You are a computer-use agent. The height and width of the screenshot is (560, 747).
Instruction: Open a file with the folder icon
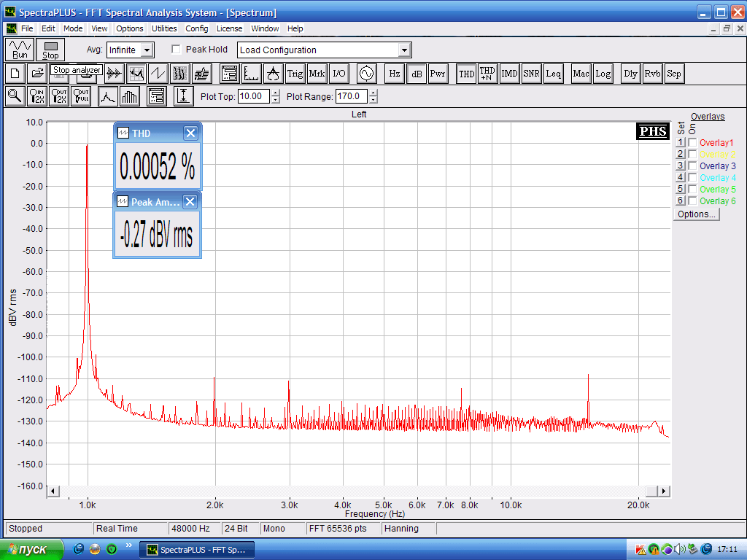(x=37, y=74)
